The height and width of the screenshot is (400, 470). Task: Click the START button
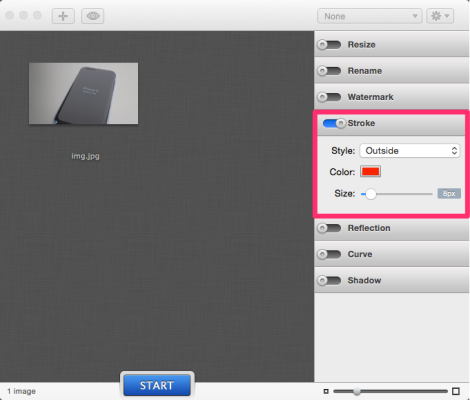(x=157, y=385)
